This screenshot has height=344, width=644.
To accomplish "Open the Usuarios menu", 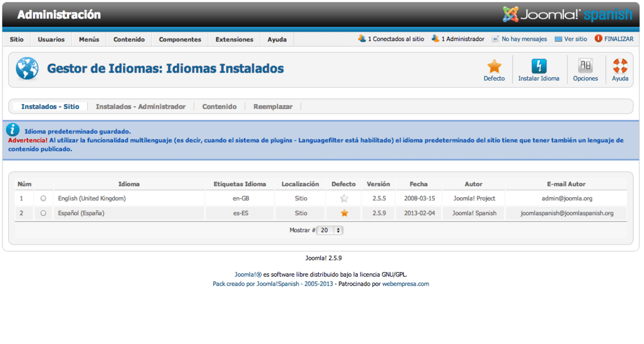I will (51, 39).
